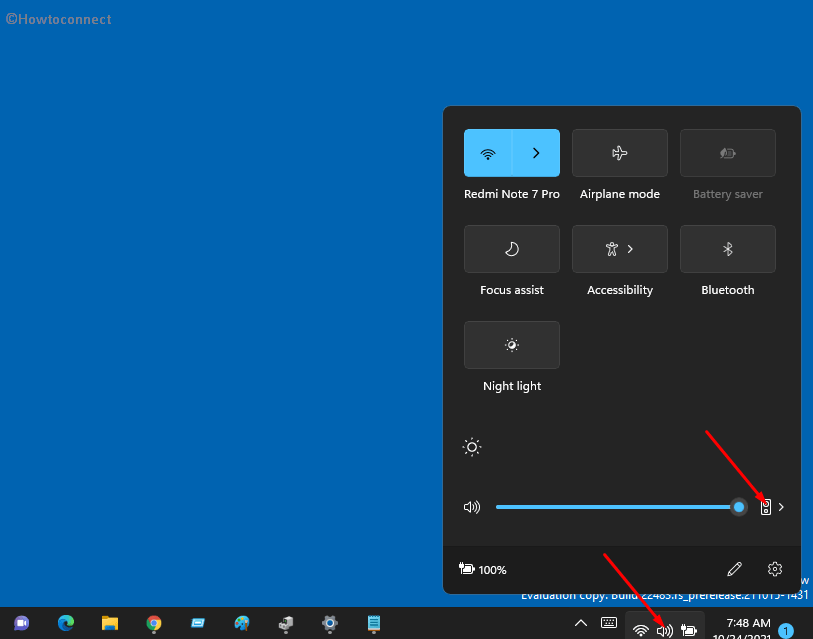Open File Explorer from the taskbar
Screen dimensions: 813x639
pos(110,623)
